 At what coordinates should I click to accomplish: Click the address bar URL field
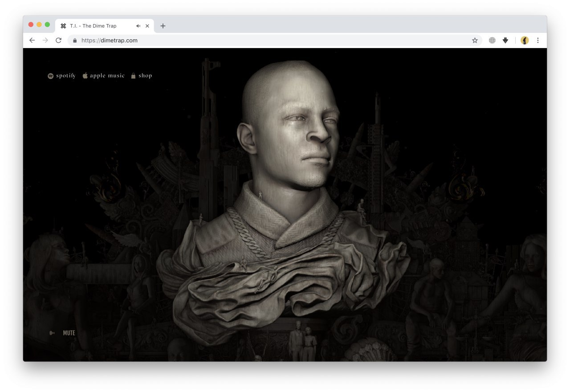pos(275,40)
